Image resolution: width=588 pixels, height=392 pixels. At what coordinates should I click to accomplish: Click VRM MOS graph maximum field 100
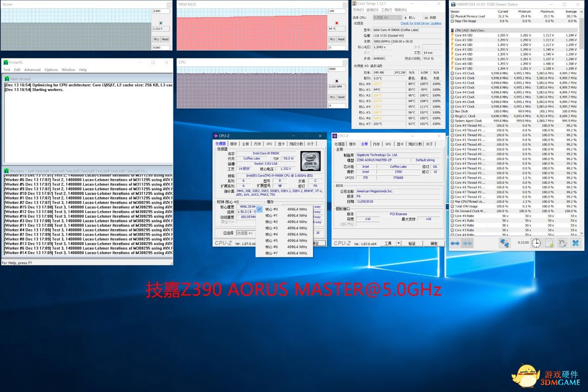pyautogui.click(x=337, y=11)
